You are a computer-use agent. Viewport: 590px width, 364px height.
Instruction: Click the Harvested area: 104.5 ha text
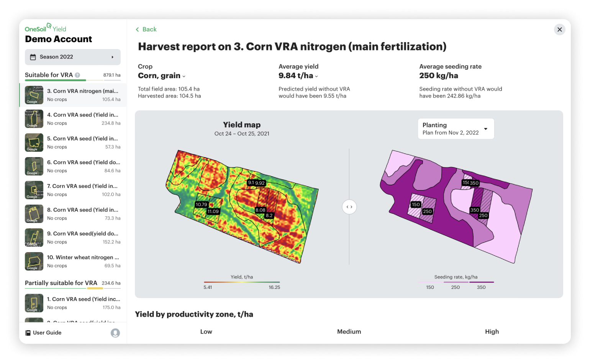[x=169, y=96]
